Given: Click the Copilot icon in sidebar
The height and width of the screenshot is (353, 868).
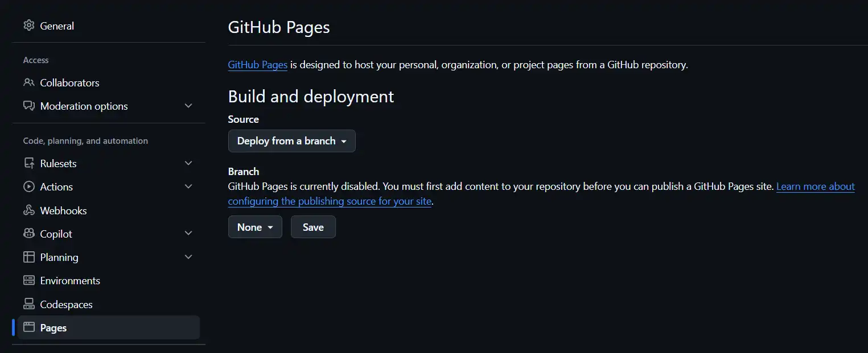Looking at the screenshot, I should 28,234.
